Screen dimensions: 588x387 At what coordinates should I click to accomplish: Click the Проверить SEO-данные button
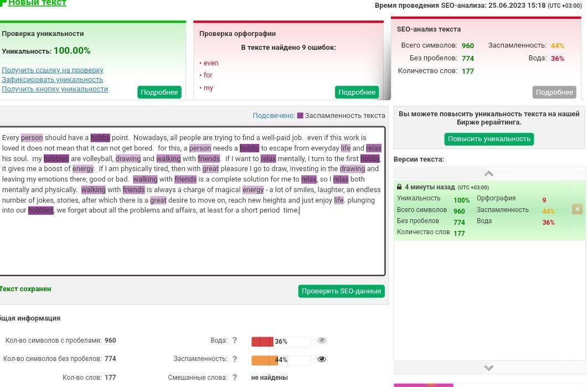[341, 291]
